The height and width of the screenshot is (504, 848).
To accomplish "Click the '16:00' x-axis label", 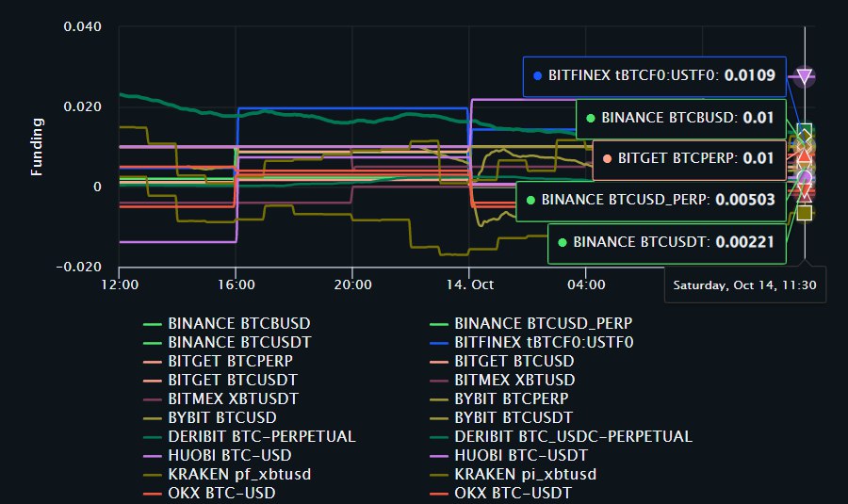I will [x=236, y=285].
